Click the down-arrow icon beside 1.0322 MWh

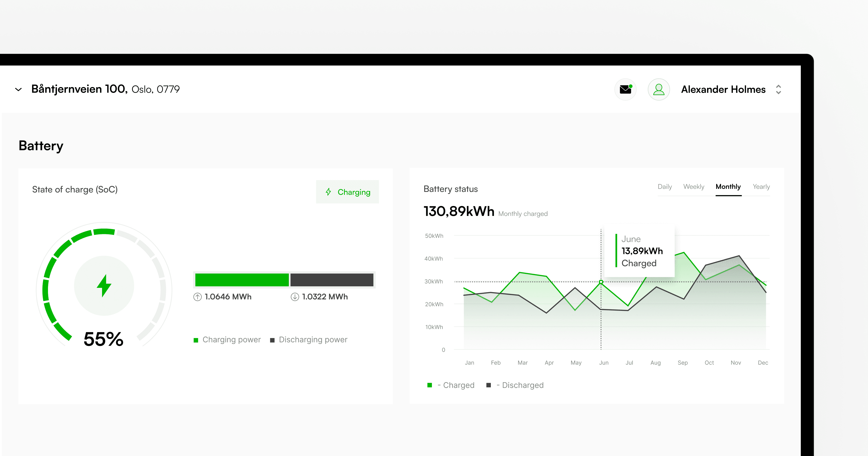tap(295, 297)
